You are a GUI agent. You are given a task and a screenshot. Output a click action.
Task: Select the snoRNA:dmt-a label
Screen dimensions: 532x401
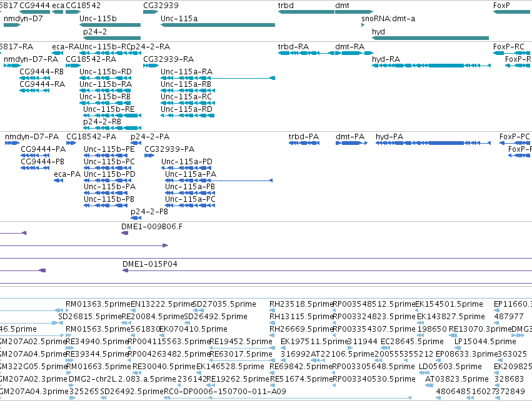click(x=388, y=19)
